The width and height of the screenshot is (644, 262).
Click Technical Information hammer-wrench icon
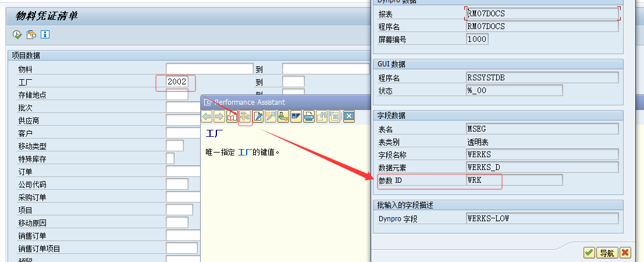245,116
